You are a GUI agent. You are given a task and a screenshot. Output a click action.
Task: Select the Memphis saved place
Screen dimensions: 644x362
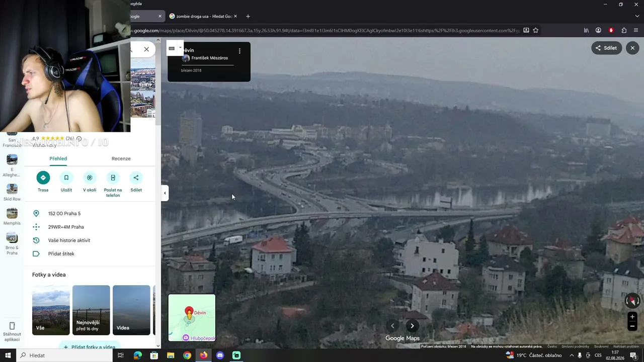pyautogui.click(x=12, y=216)
